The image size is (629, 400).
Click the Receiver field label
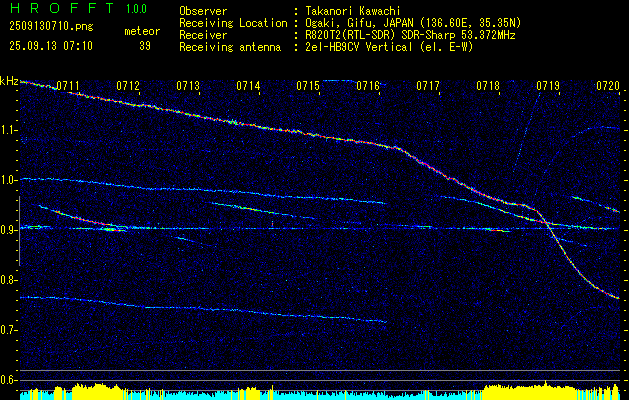coord(203,35)
